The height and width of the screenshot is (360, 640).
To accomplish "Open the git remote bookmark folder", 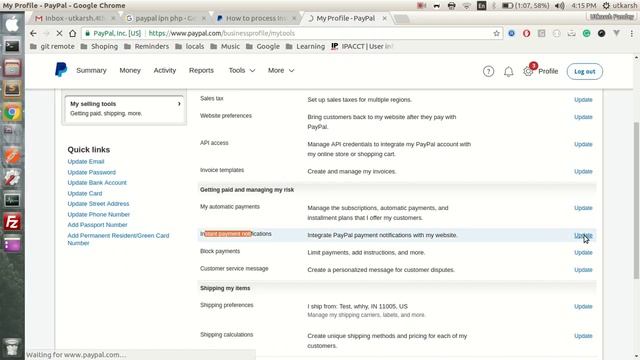I will [x=52, y=47].
